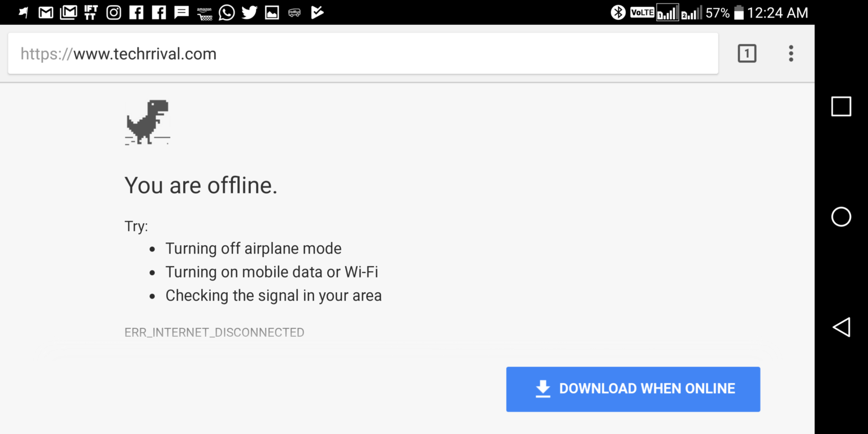Open the WhatsApp notification icon
This screenshot has height=434, width=868.
click(x=227, y=12)
